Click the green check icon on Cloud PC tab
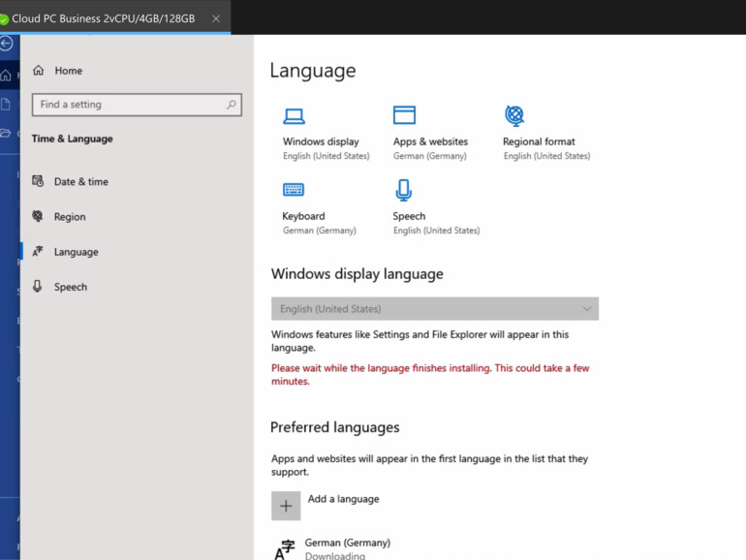Screen dimensions: 746x560 click(x=4, y=19)
